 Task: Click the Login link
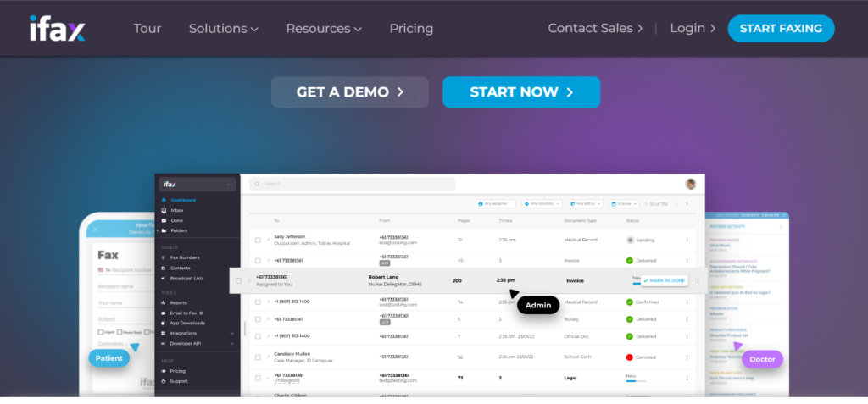point(693,28)
